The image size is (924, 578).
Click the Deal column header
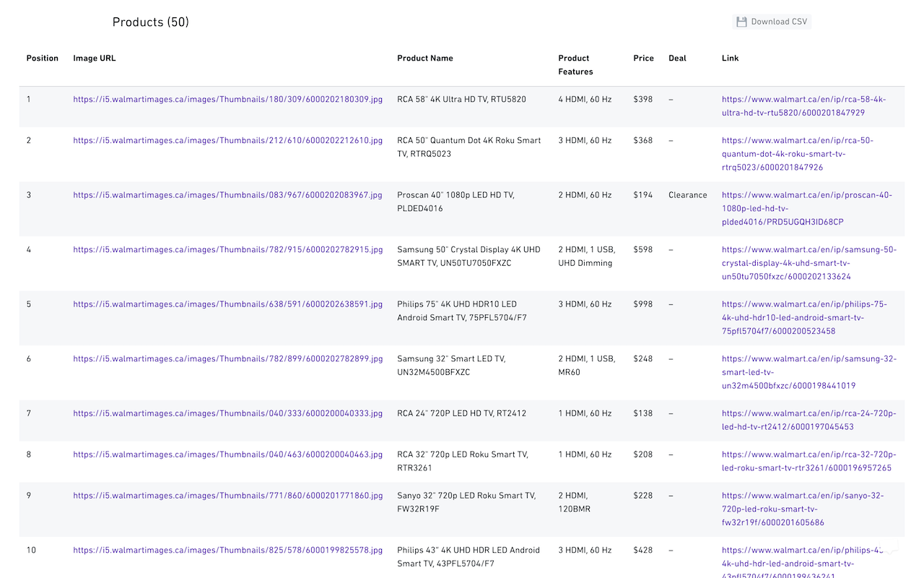coord(677,59)
